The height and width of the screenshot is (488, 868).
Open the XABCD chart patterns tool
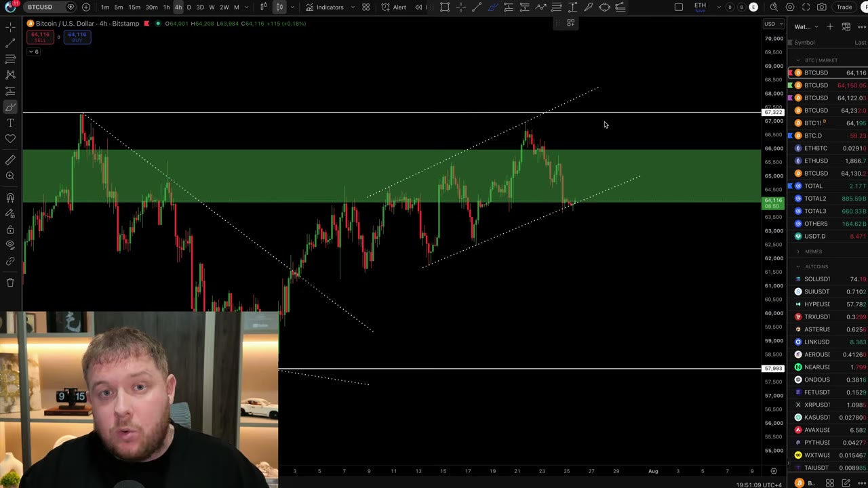point(10,75)
